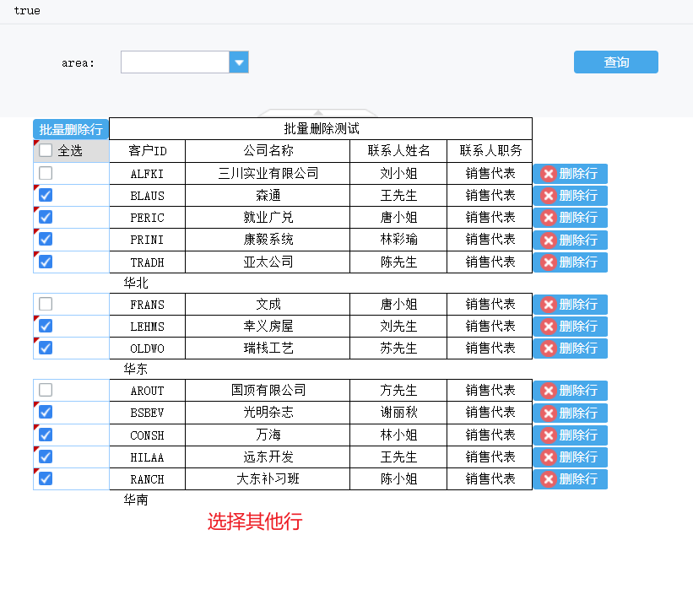Click the 批量删除测试 table title cell

(x=321, y=129)
